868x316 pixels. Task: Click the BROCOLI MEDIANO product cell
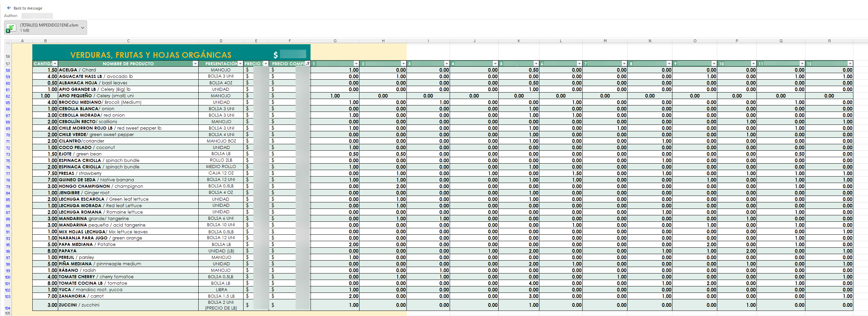tap(128, 102)
